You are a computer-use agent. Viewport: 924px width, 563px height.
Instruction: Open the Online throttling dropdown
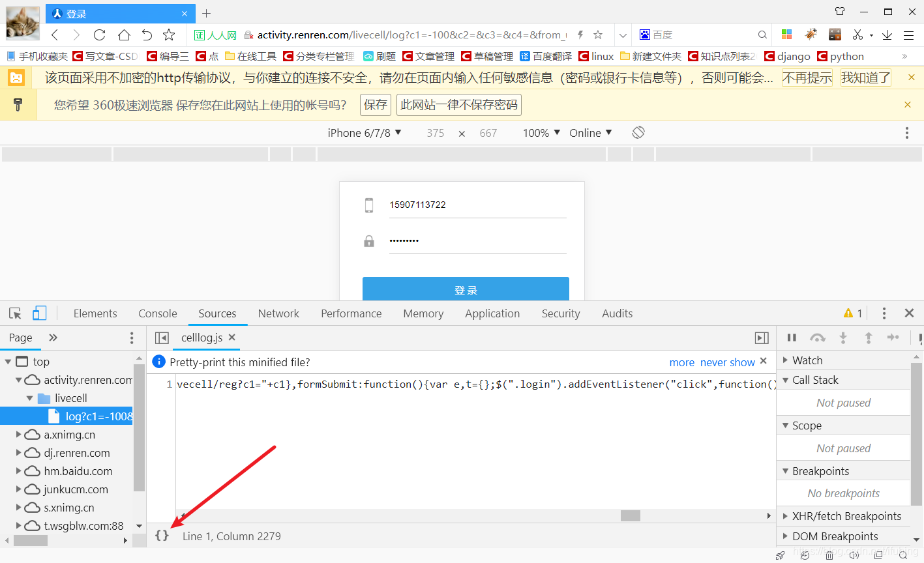[591, 133]
